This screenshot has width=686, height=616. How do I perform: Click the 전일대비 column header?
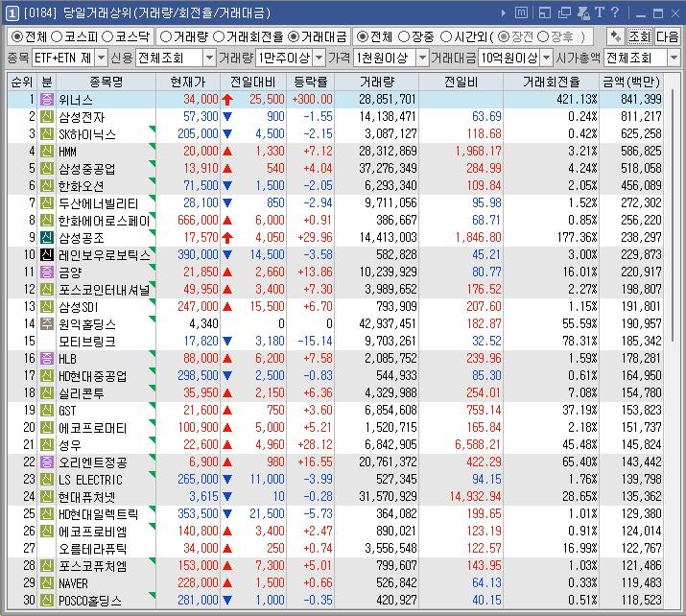253,82
